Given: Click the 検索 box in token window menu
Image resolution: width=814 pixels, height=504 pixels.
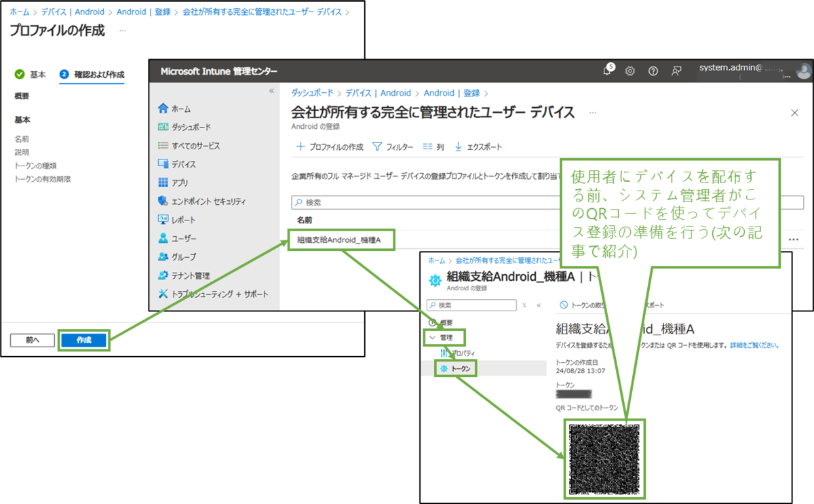Looking at the screenshot, I should tap(471, 305).
